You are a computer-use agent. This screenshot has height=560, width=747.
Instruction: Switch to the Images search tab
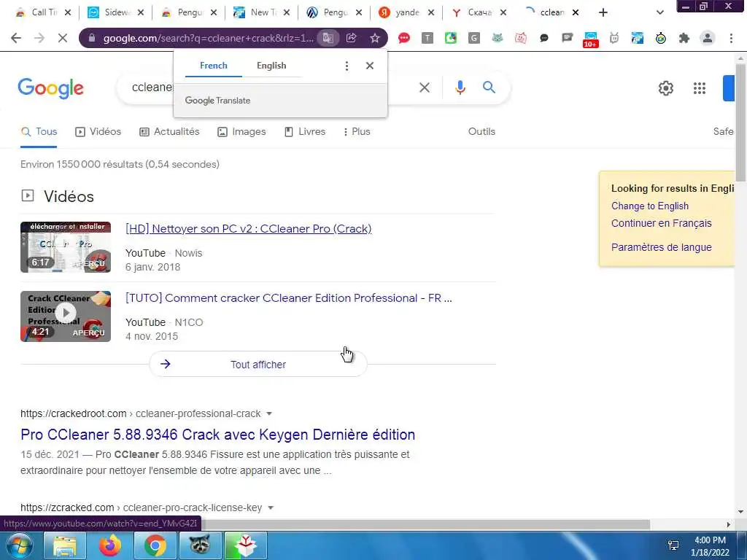[x=241, y=132]
